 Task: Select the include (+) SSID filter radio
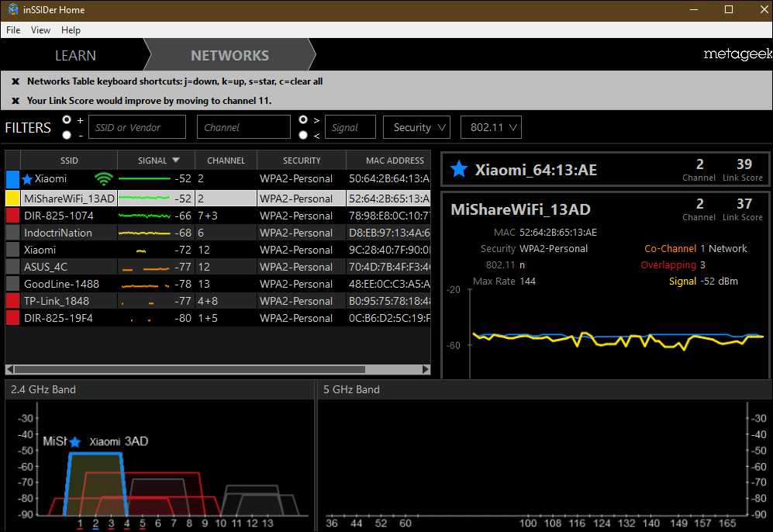tap(67, 119)
